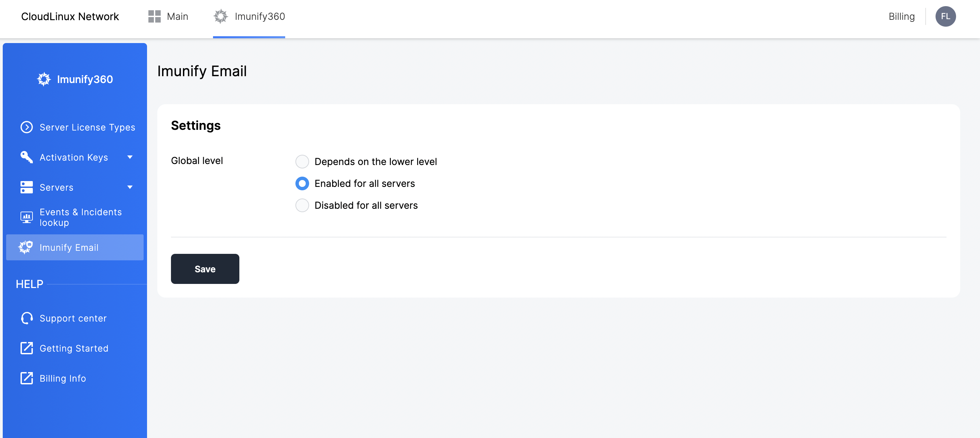Choose 'Disabled for all servers' option

point(302,205)
